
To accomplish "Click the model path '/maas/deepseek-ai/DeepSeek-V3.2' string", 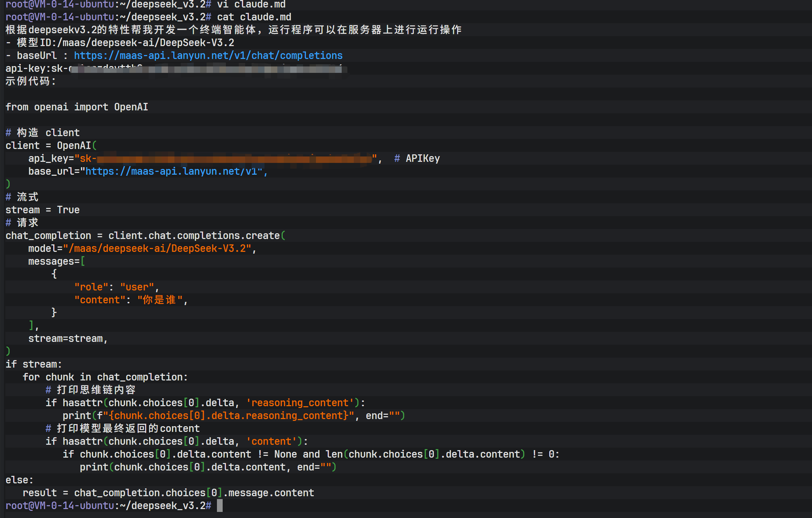I will tap(157, 249).
